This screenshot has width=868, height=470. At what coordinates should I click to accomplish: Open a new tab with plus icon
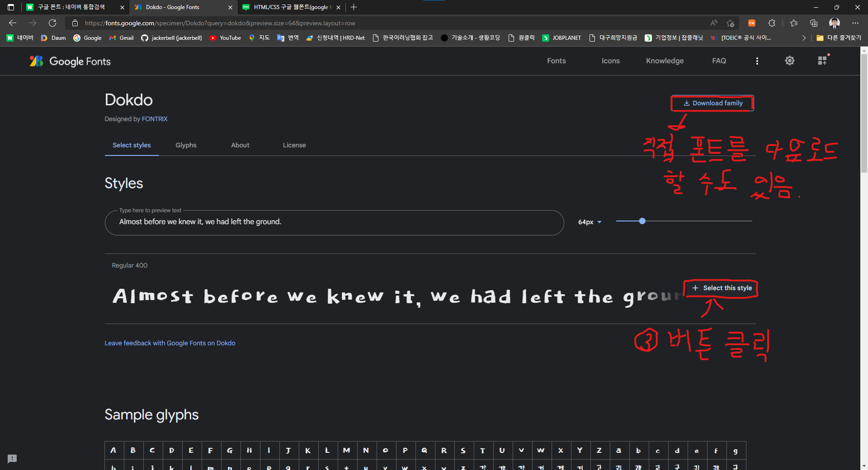[x=354, y=7]
